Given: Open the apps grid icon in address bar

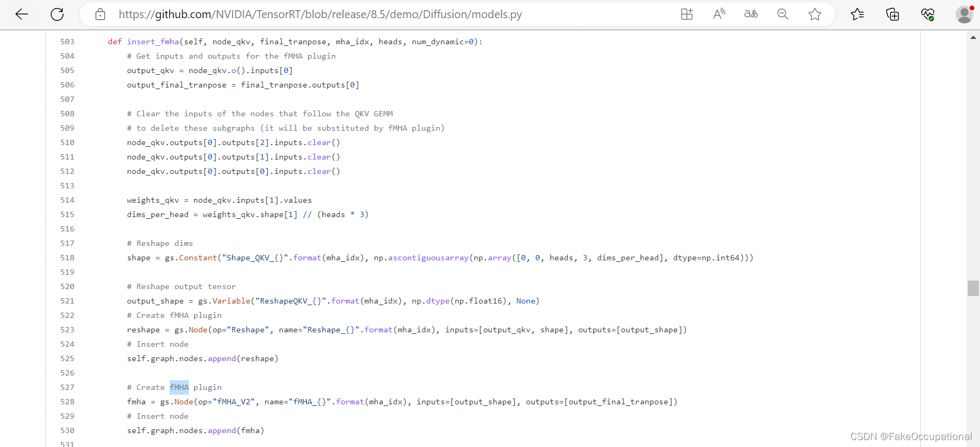Looking at the screenshot, I should coord(687,14).
